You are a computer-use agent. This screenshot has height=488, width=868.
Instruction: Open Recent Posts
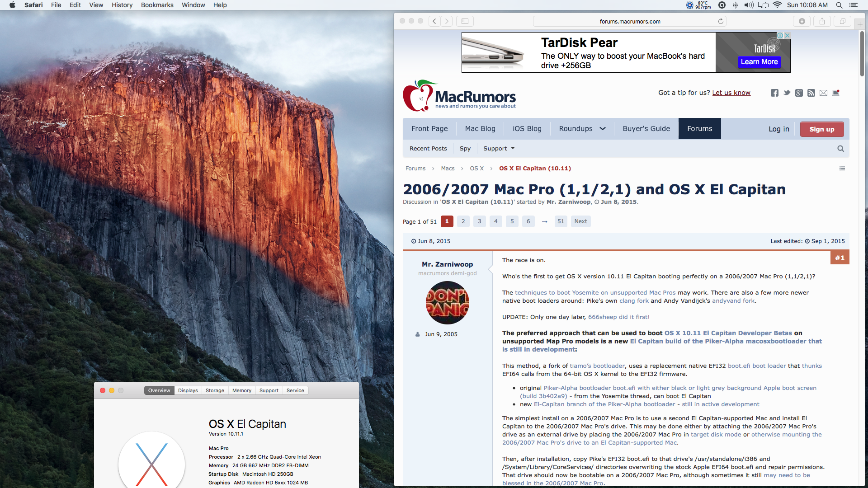click(428, 149)
